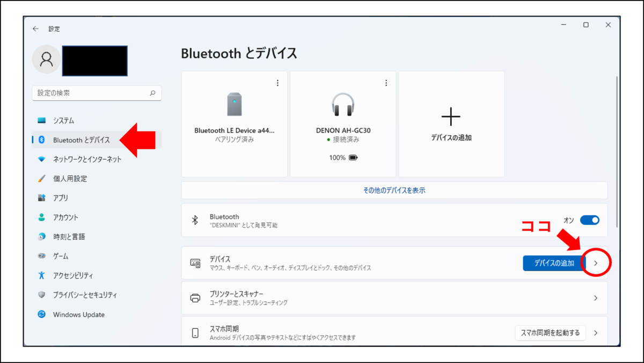Open the more options menu for Bluetooth LE Device
Viewport: 644px width, 363px height.
(x=277, y=83)
